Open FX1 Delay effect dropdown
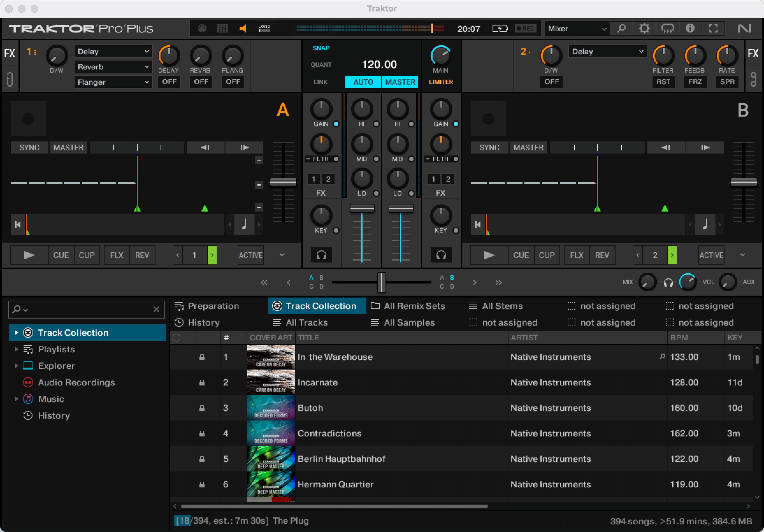 click(113, 52)
